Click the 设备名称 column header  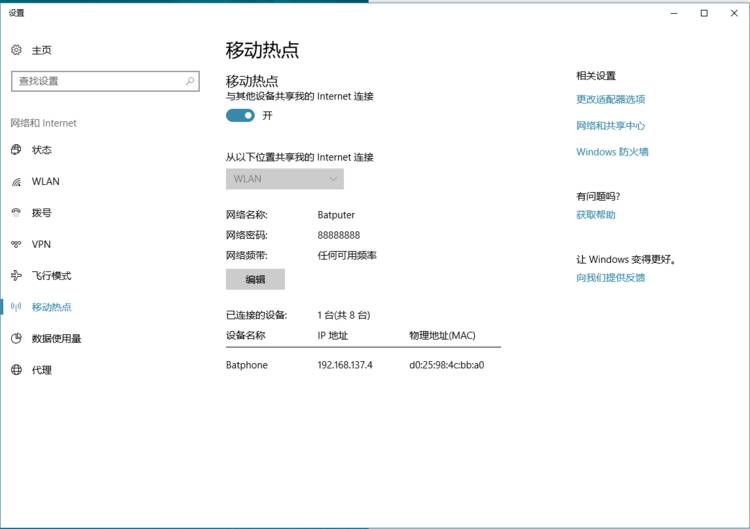tap(245, 335)
